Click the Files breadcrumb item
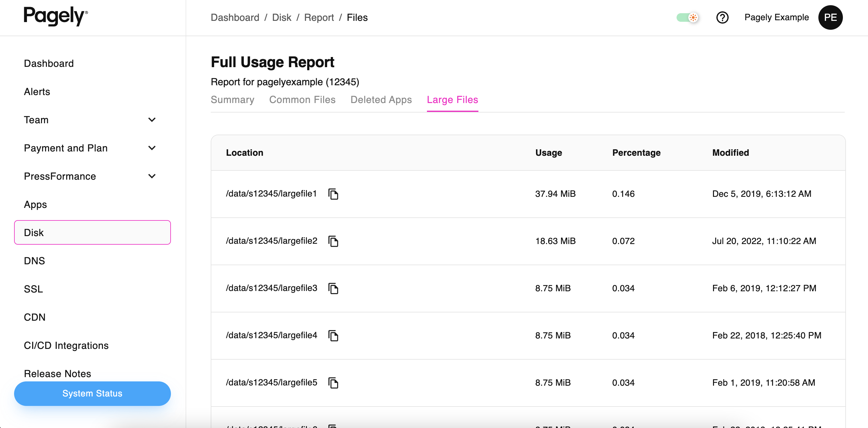The width and height of the screenshot is (868, 428). [357, 17]
